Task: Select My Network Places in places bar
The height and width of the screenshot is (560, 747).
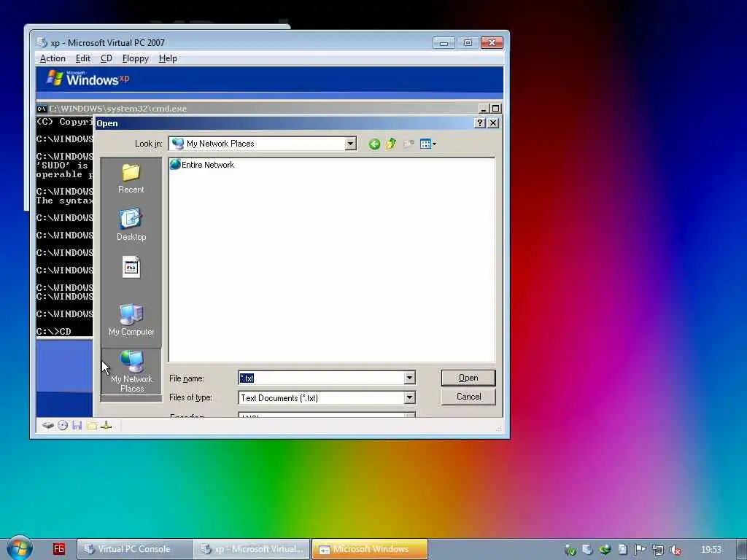Action: 131,371
